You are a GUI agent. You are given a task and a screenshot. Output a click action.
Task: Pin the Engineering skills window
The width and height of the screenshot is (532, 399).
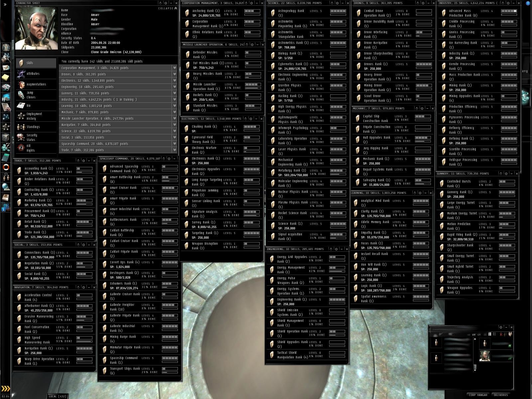click(x=336, y=249)
